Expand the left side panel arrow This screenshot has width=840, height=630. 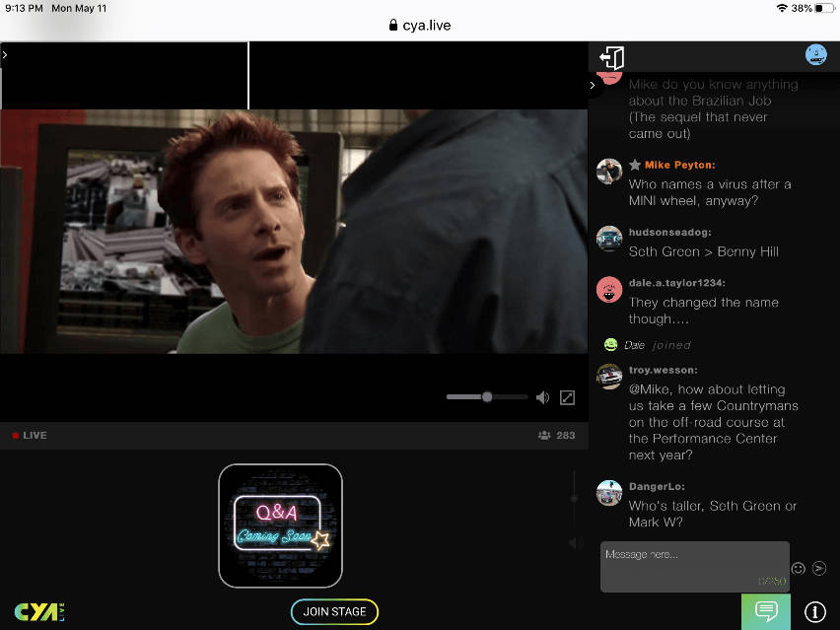(x=5, y=54)
